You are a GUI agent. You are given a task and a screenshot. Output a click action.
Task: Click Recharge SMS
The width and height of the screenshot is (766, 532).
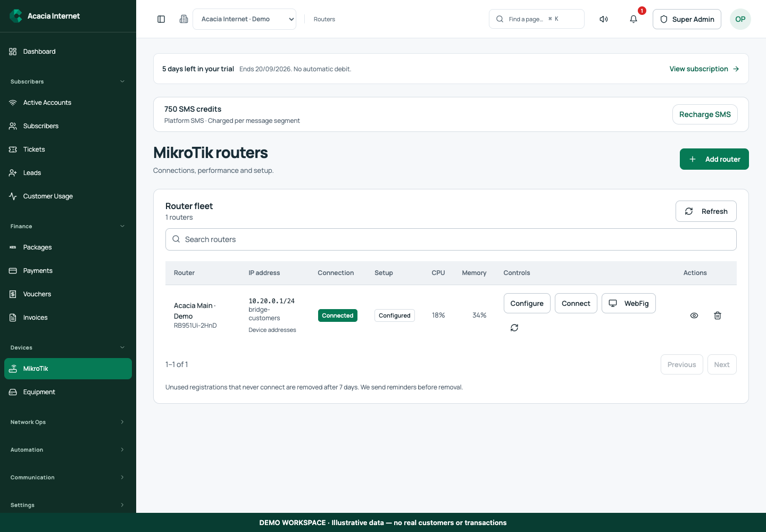click(x=705, y=114)
